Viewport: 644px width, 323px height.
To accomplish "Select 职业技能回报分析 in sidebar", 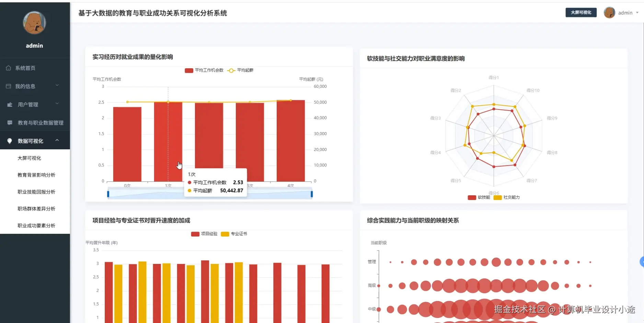I will pos(36,192).
